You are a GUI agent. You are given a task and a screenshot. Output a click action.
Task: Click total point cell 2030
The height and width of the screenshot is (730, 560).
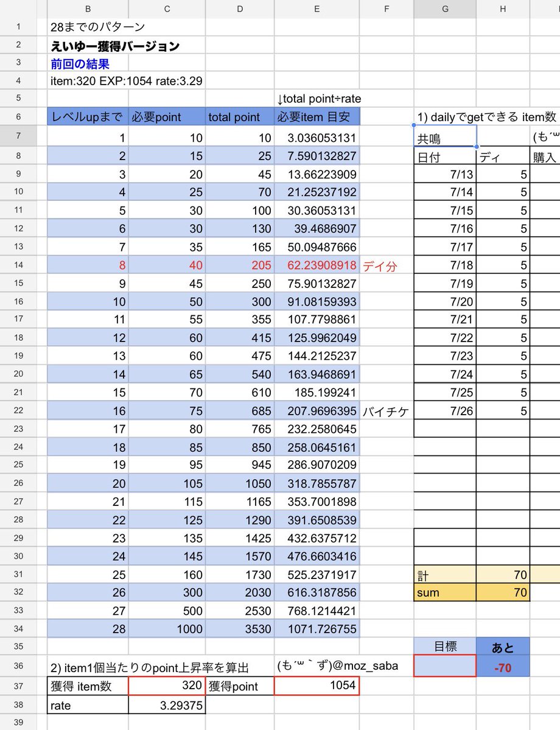(240, 592)
